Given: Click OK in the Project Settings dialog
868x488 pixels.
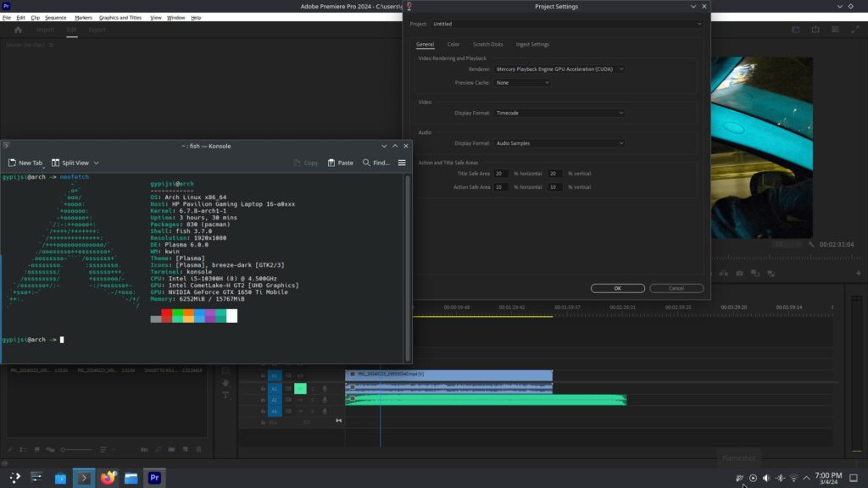Looking at the screenshot, I should [x=617, y=288].
